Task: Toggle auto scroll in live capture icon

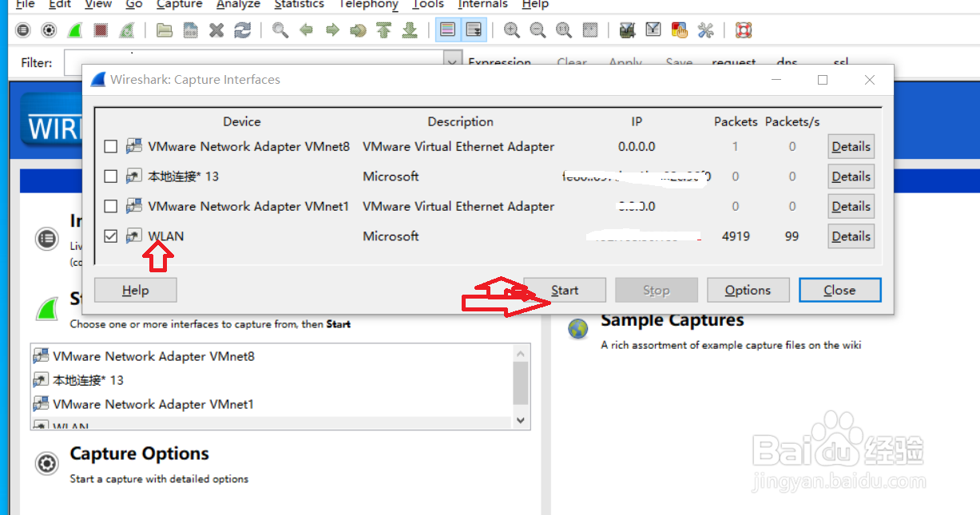Action: (474, 30)
